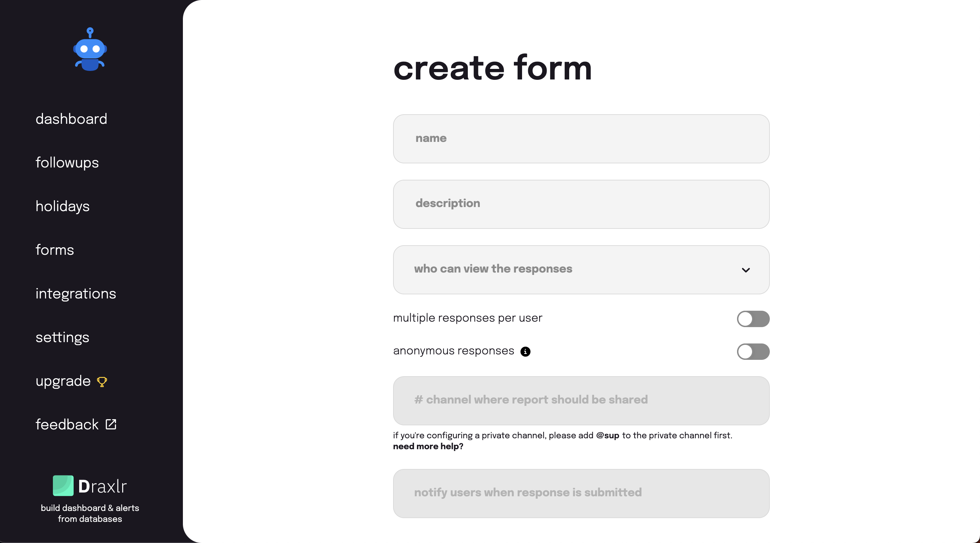Enable multiple responses per user toggle
The image size is (980, 543).
tap(753, 319)
